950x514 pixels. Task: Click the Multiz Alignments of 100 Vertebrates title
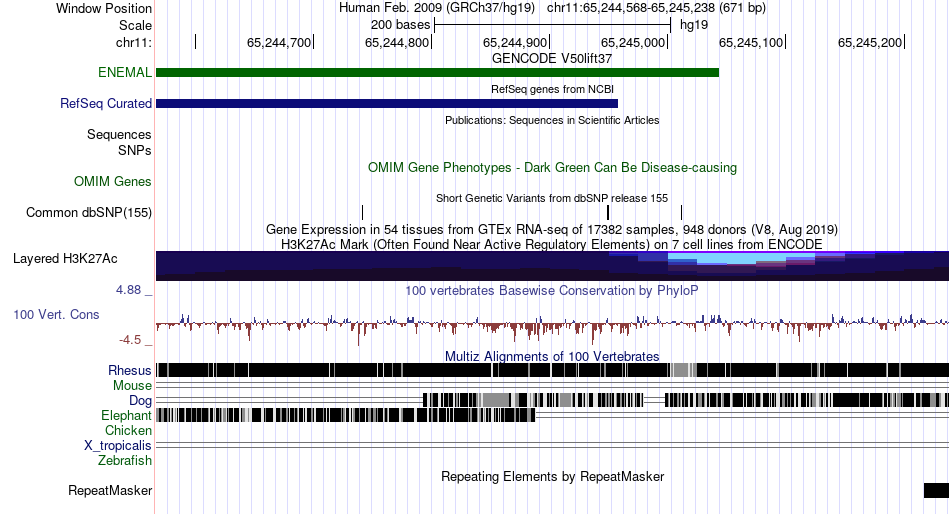(x=552, y=356)
